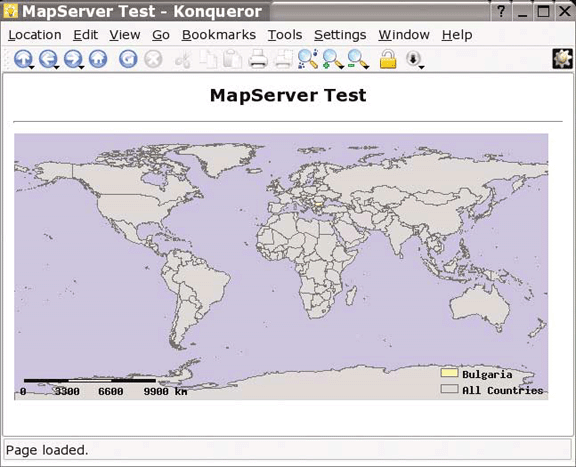This screenshot has height=467, width=576.
Task: Expand the Up button history arrow
Action: coord(32,67)
